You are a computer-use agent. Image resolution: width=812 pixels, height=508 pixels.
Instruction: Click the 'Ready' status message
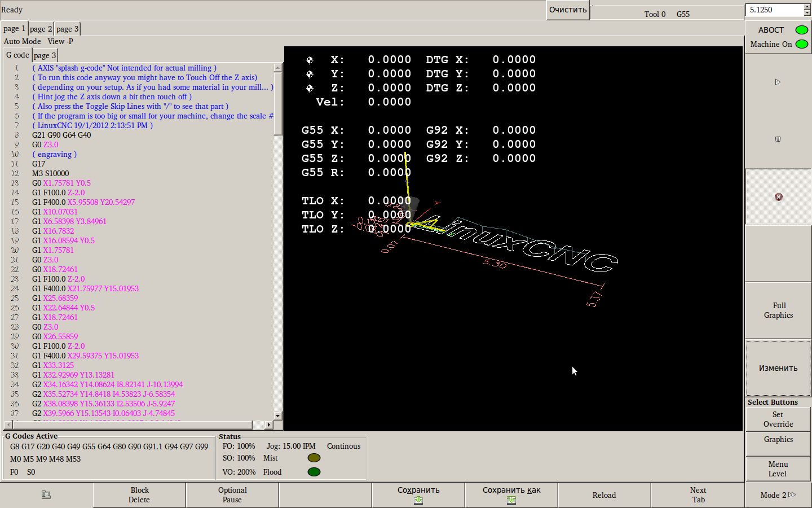click(12, 10)
